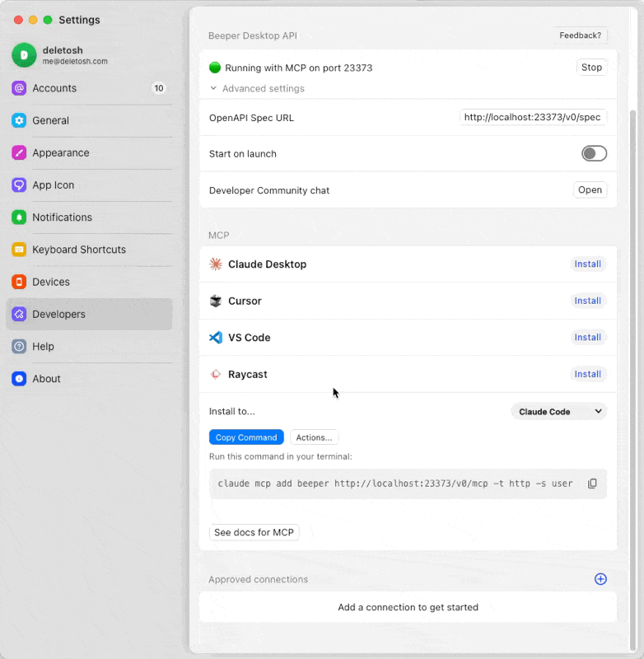Viewport: 644px width, 659px height.
Task: Open the Accounts settings section
Action: pos(90,88)
